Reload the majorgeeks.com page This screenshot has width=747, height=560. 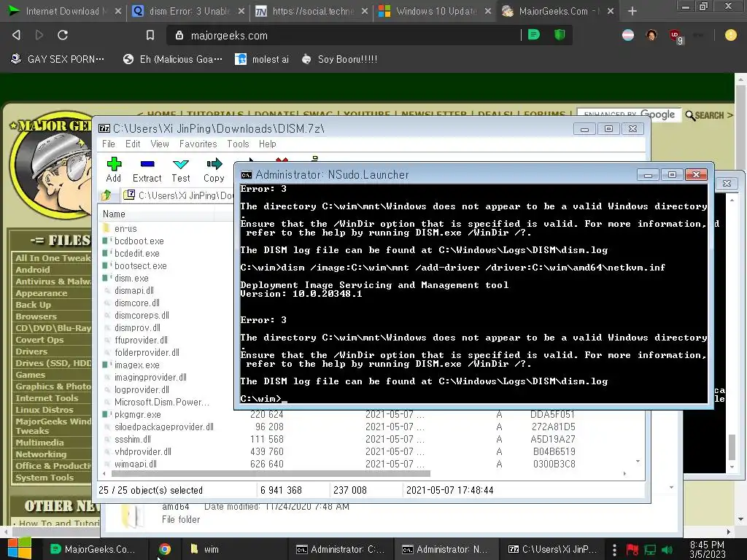63,35
